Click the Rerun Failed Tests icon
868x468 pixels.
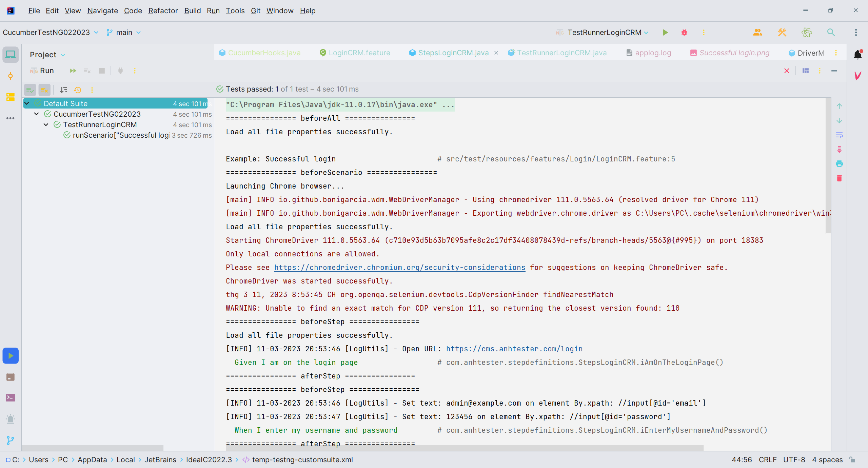click(x=87, y=71)
